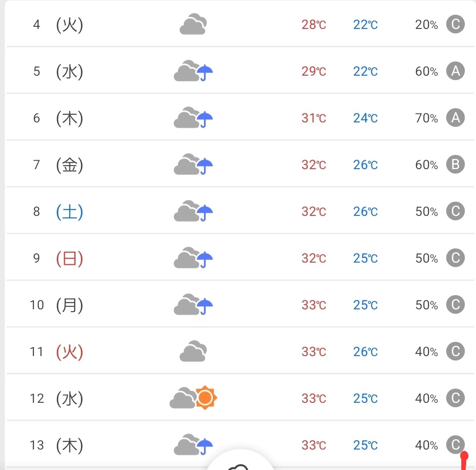Tap the 31℃ high temperature on day 6
The height and width of the screenshot is (470, 476).
tap(313, 118)
